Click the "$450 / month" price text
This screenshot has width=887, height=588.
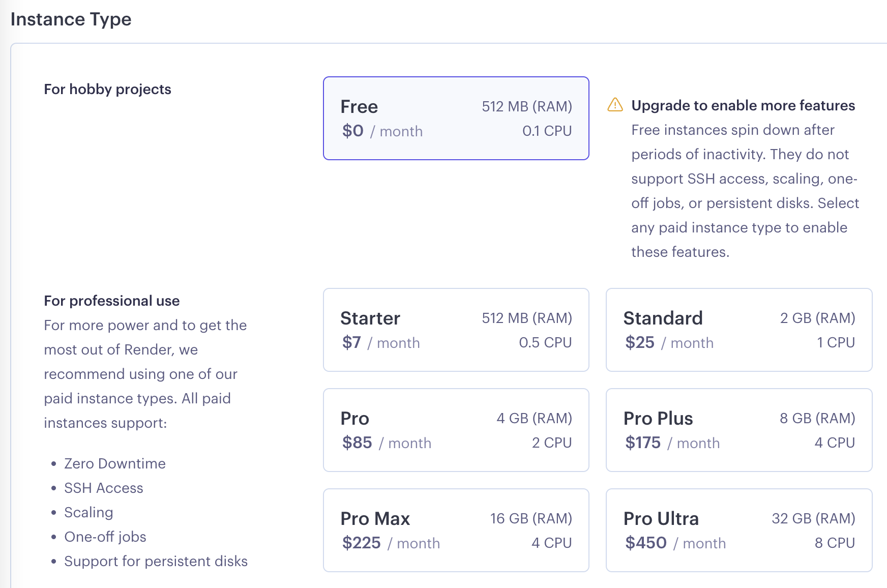tap(675, 543)
